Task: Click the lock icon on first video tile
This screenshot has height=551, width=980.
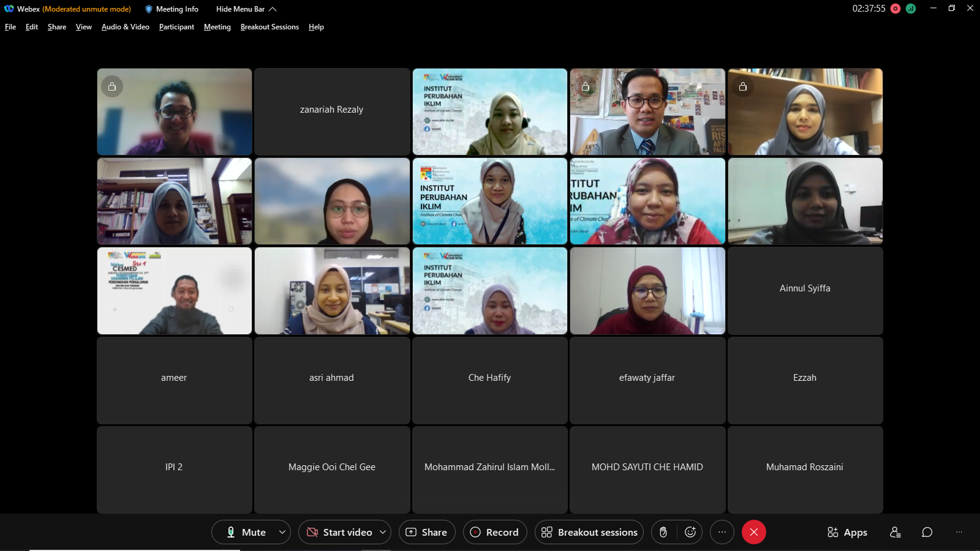Action: coord(112,86)
